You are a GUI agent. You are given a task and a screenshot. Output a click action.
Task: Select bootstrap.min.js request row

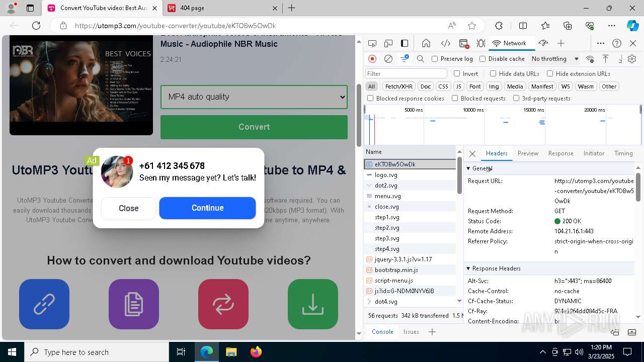(x=410, y=270)
